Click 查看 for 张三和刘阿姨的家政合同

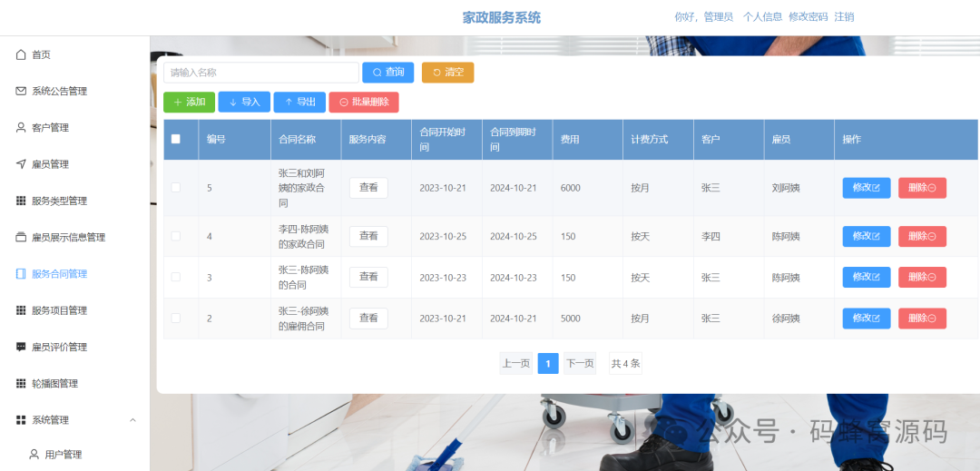[x=368, y=187]
